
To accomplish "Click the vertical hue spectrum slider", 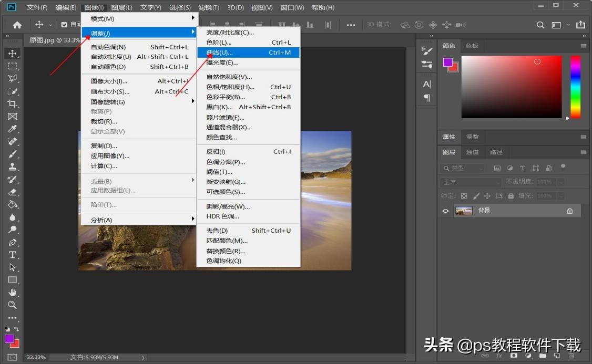I will [x=575, y=87].
